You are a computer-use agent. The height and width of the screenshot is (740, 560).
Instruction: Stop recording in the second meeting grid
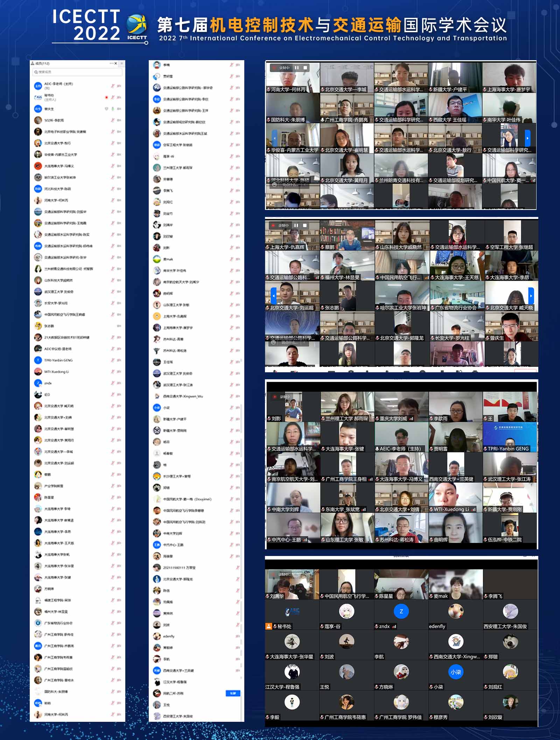click(x=304, y=226)
